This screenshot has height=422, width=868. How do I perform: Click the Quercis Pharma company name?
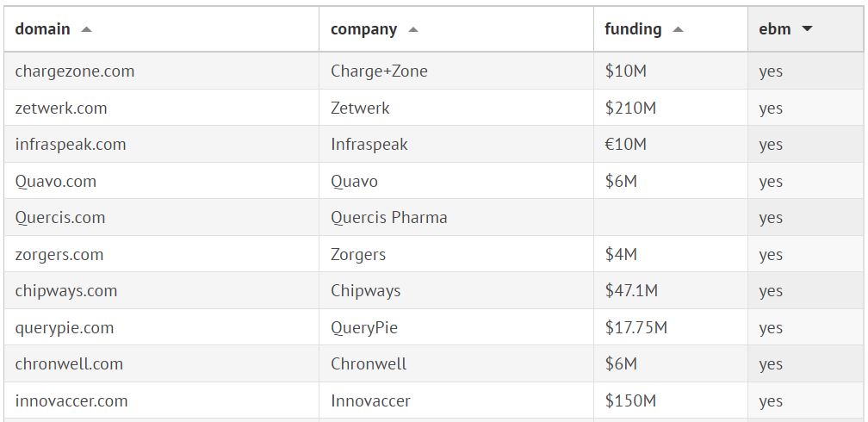pos(389,218)
